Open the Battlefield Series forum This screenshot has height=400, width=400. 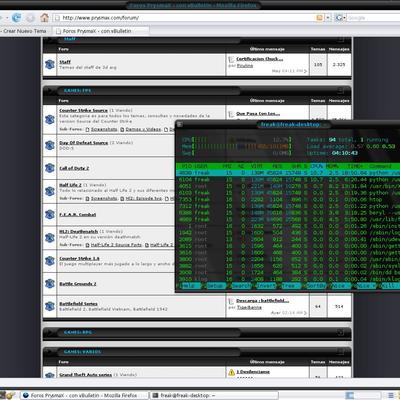click(78, 304)
